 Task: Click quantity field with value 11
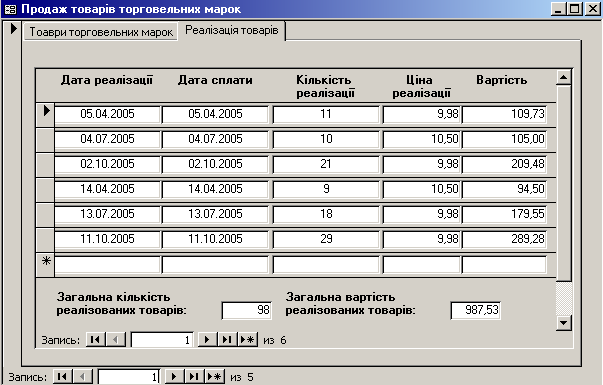326,114
